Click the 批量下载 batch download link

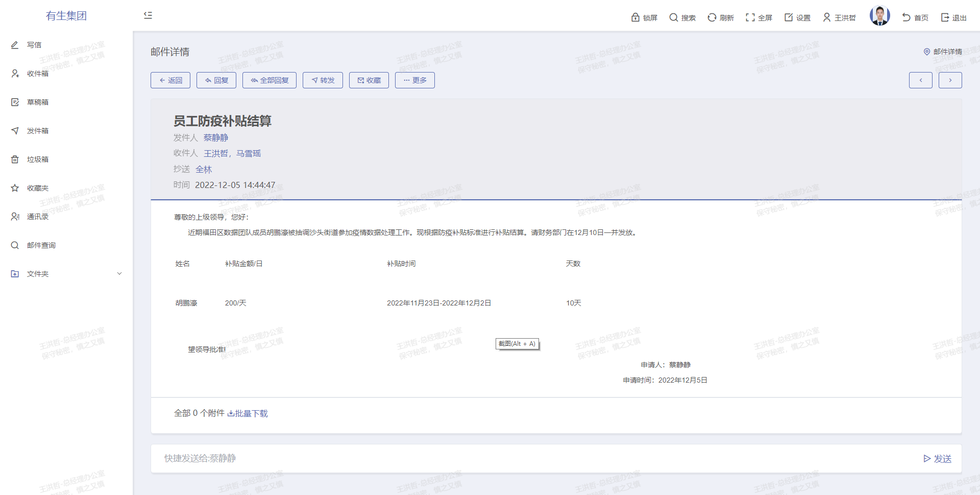point(248,413)
